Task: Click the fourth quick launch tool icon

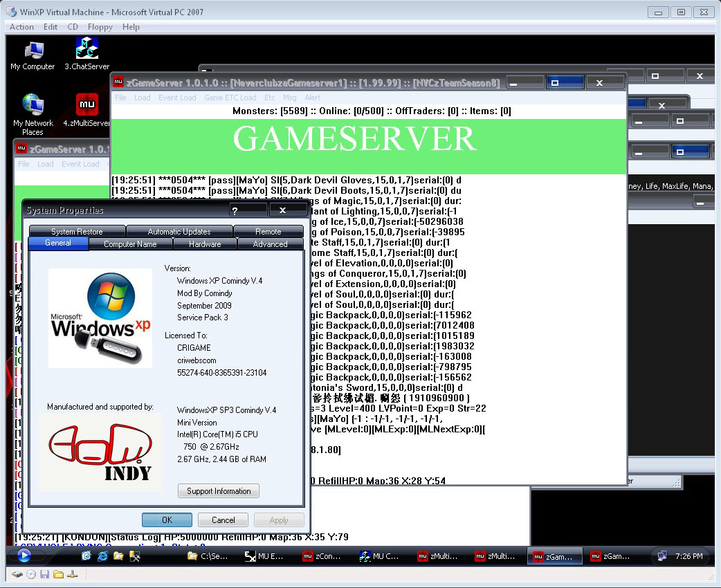Action: click(135, 556)
